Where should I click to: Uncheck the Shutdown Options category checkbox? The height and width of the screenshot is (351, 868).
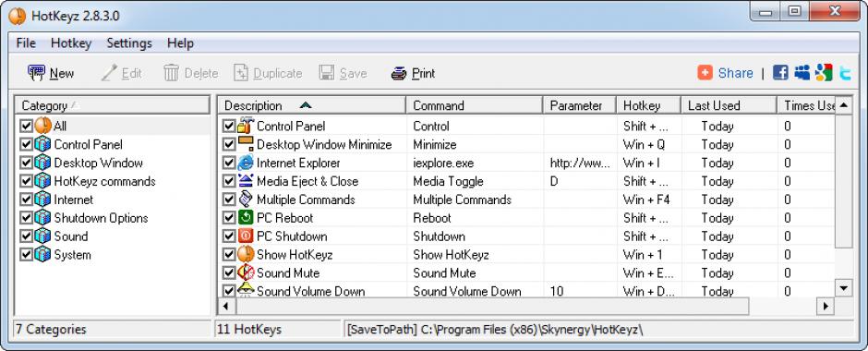[x=26, y=218]
